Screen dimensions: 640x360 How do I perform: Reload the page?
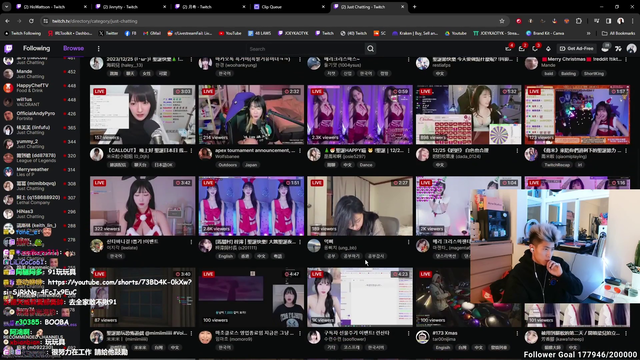[x=31, y=21]
